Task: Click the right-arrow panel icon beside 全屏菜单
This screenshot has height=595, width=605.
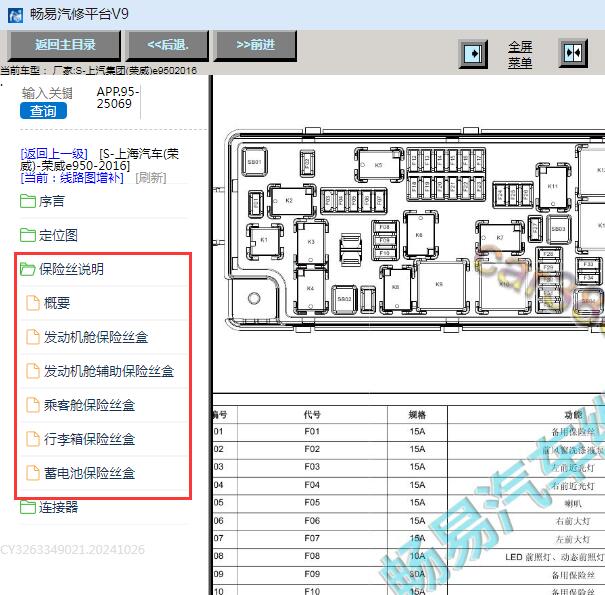Action: pos(473,54)
